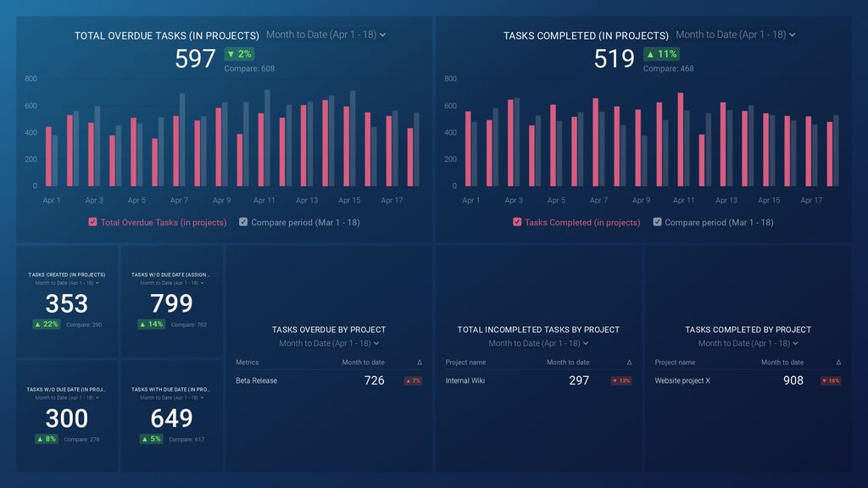This screenshot has width=868, height=488.
Task: Open the date range dropdown under Tasks Overdue by Project
Action: (x=329, y=343)
